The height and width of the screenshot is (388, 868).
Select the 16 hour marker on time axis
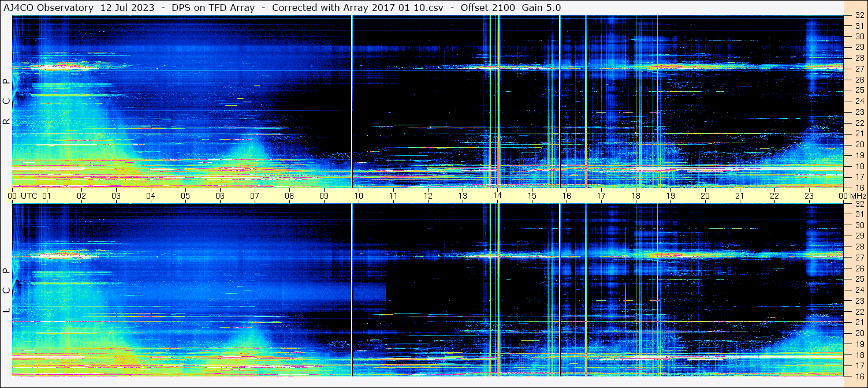click(567, 196)
